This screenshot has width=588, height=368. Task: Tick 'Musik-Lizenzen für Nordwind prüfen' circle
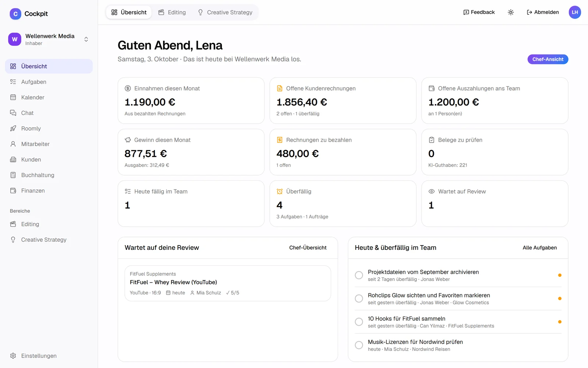pos(359,345)
